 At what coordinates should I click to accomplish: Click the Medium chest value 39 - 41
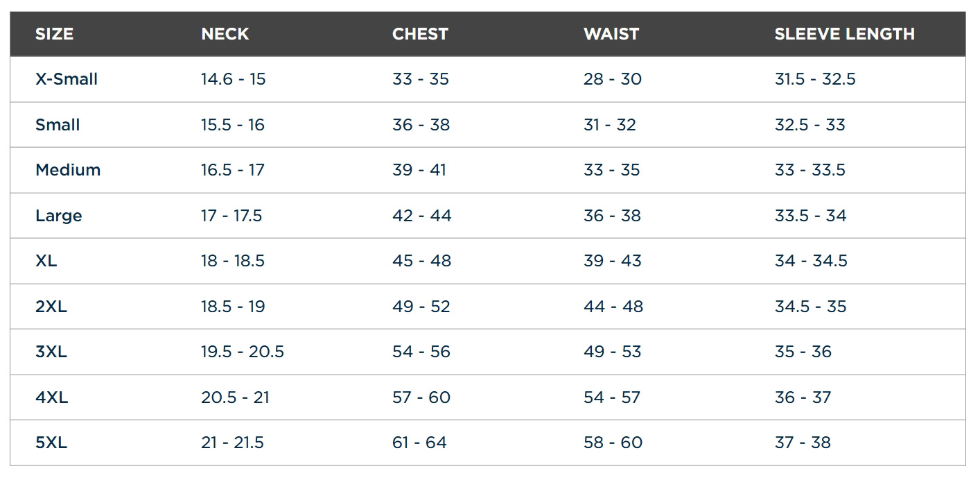coord(419,170)
